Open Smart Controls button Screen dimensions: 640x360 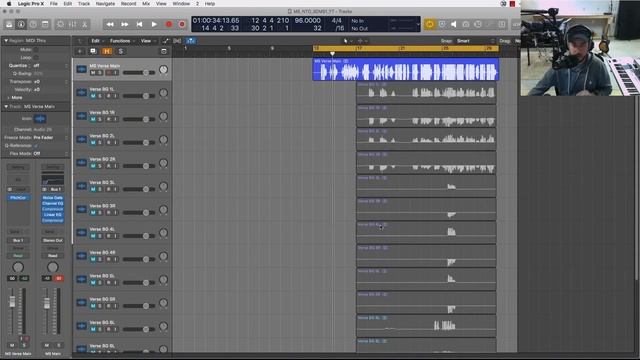click(60, 24)
